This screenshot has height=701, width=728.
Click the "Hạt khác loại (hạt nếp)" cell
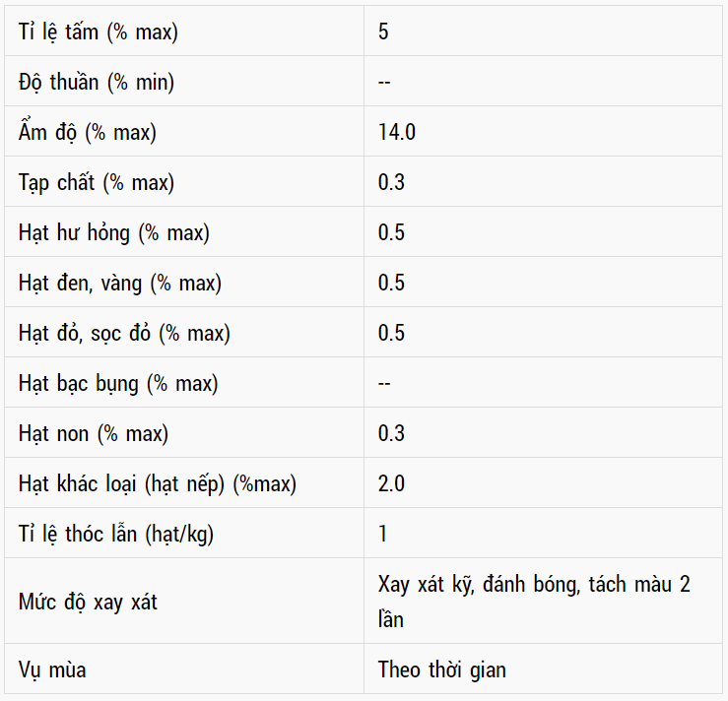tap(158, 483)
